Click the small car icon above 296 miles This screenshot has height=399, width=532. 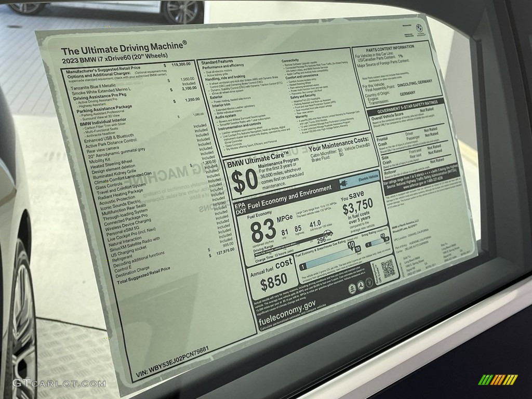point(327,233)
